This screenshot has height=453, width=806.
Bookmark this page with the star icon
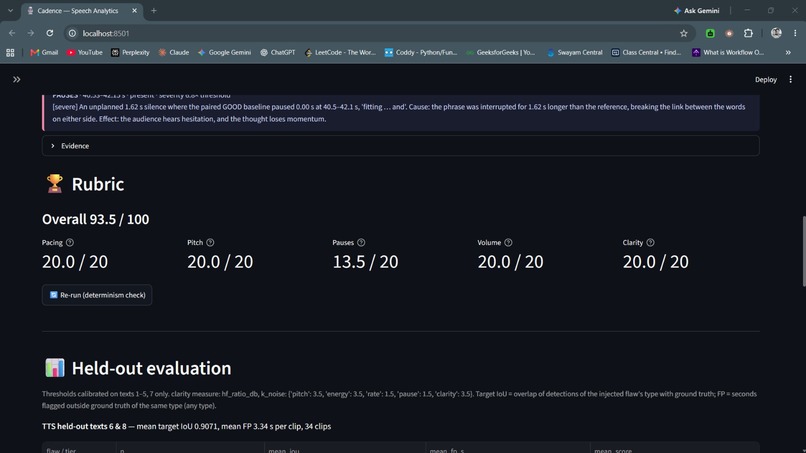click(x=684, y=33)
